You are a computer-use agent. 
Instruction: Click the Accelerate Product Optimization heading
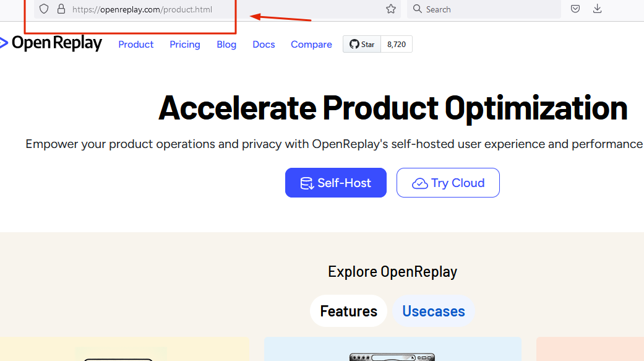(393, 108)
